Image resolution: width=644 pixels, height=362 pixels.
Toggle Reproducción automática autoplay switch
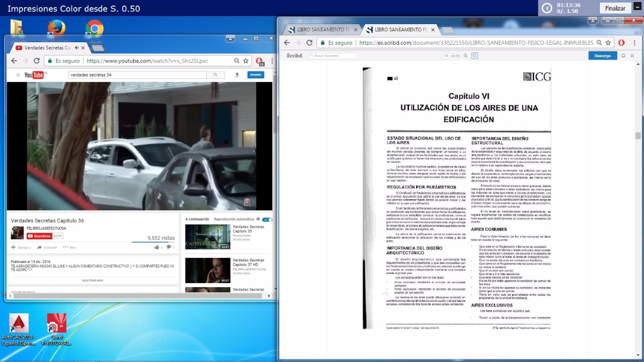[268, 219]
